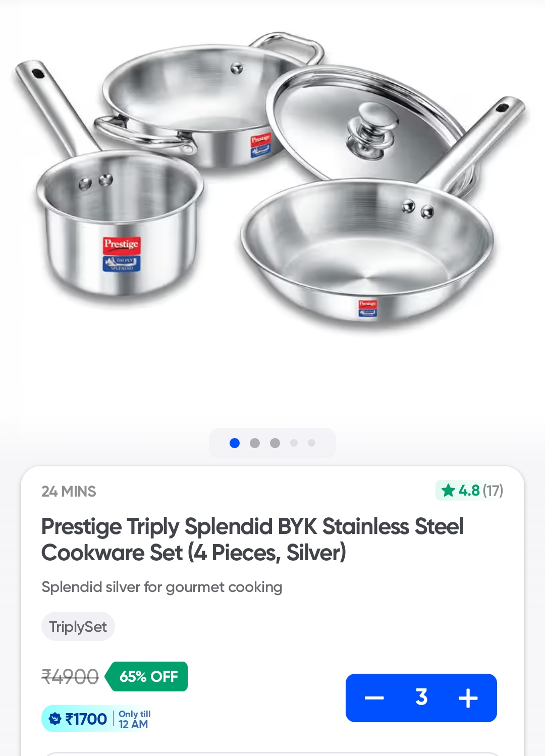The image size is (545, 756).
Task: Select the first (active) image dot
Action: 235,443
